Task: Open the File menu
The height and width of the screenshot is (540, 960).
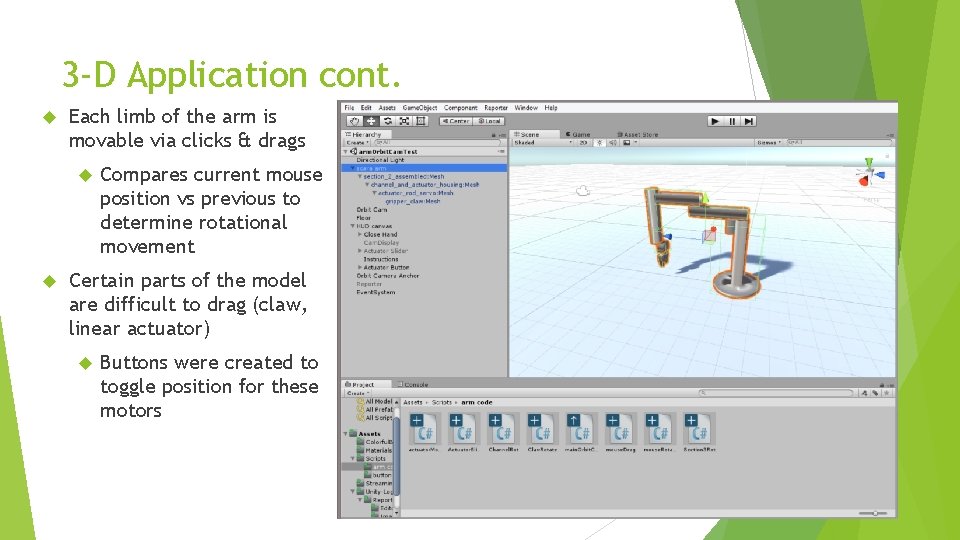Action: click(x=349, y=108)
